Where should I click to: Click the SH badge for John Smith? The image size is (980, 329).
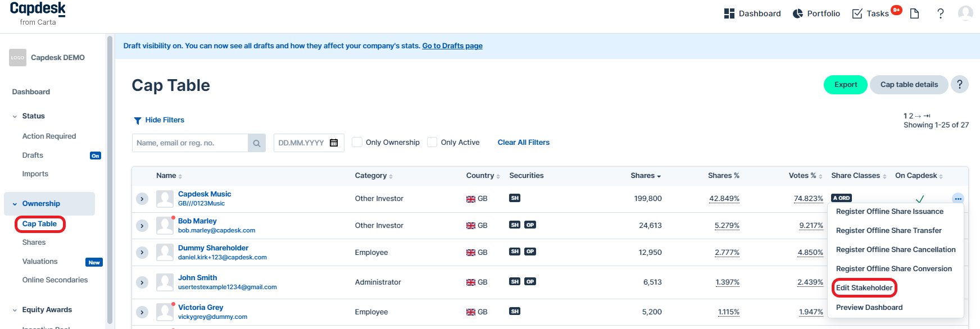pyautogui.click(x=515, y=281)
